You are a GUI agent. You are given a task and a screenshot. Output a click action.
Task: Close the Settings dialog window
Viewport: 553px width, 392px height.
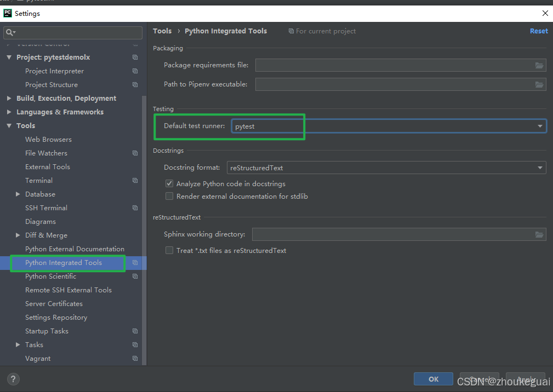545,13
